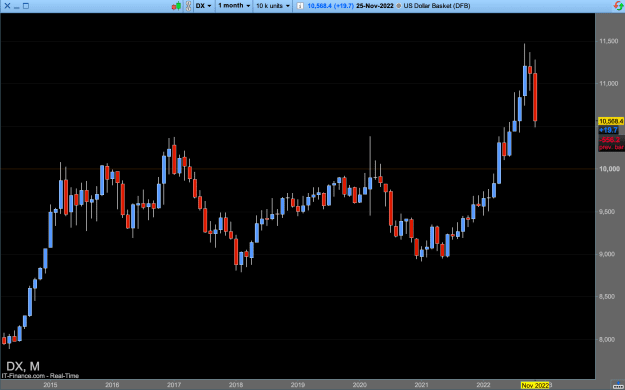The height and width of the screenshot is (390, 625).
Task: Click the US Dollar Basket (DFB) title
Action: [x=436, y=6]
